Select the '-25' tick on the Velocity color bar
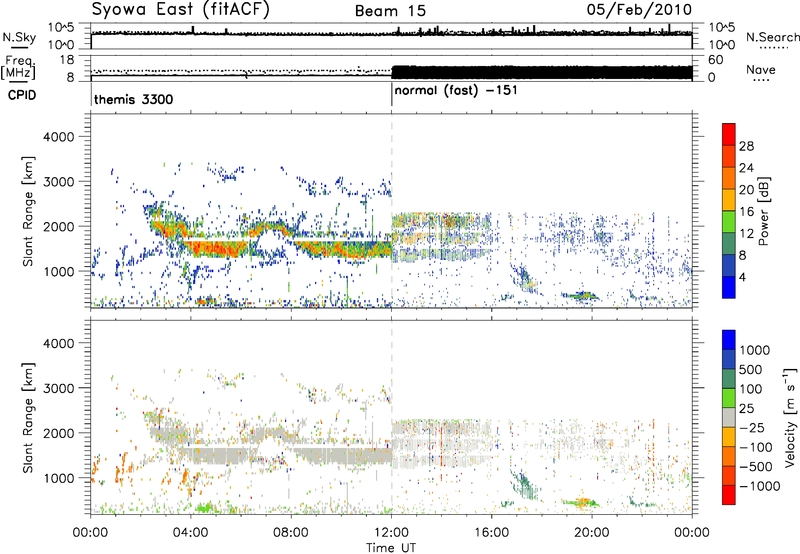 click(x=751, y=428)
